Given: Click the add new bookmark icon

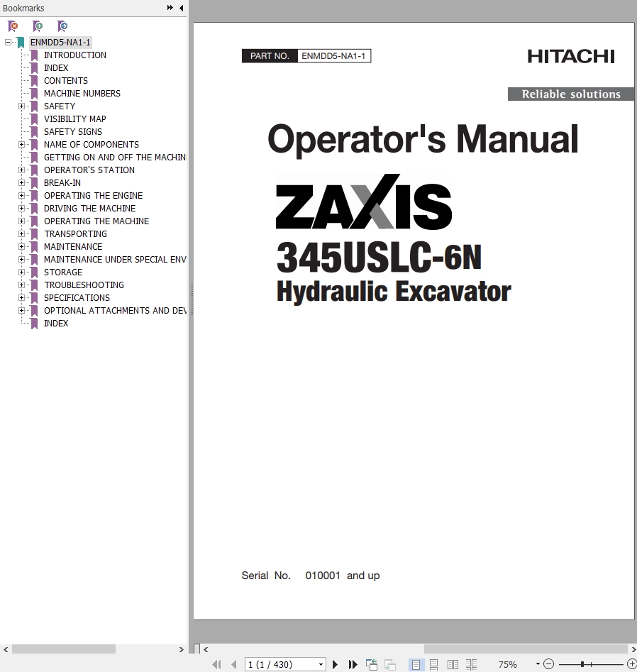Looking at the screenshot, I should click(38, 26).
